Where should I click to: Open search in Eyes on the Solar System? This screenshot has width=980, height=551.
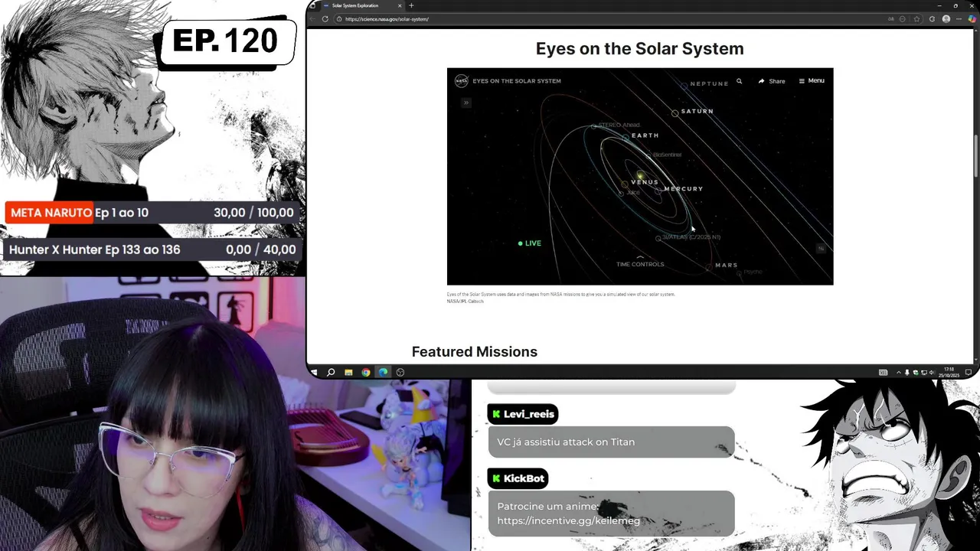point(739,80)
